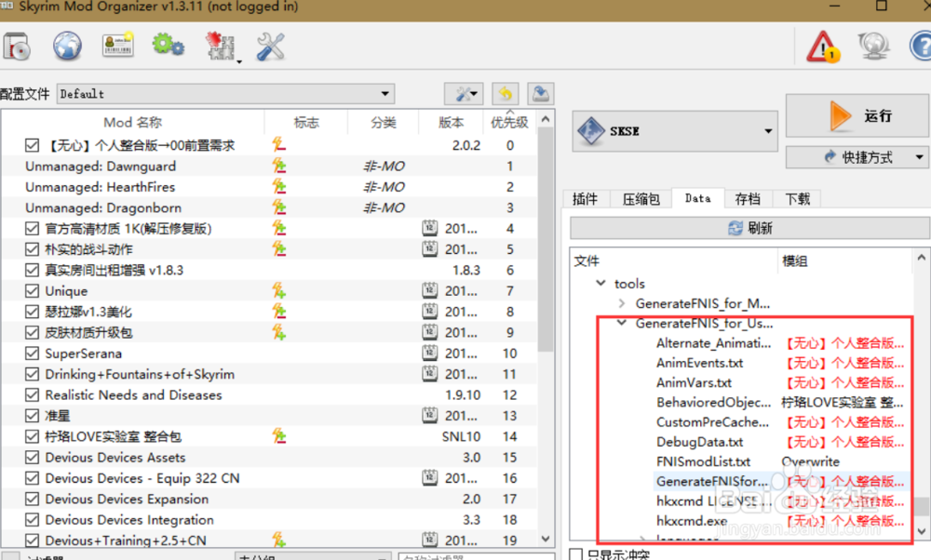Open the Nexus globe browser icon
Screen dimensions: 931x560
point(67,47)
